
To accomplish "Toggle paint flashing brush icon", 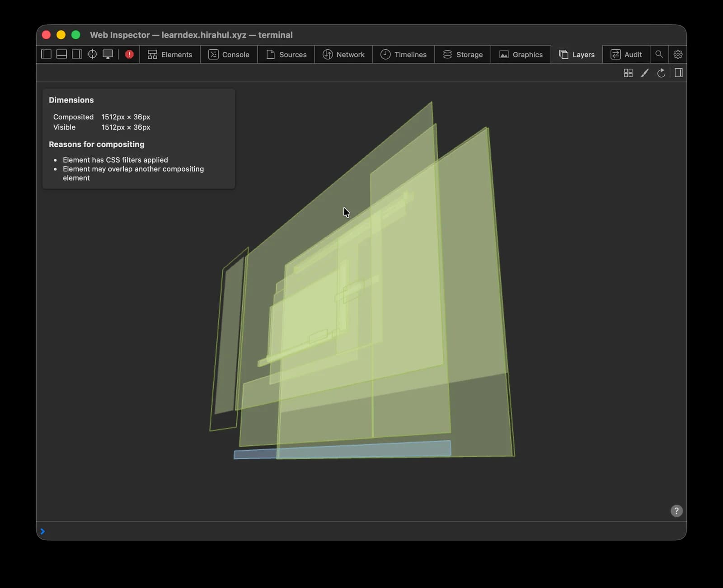I will click(x=645, y=73).
